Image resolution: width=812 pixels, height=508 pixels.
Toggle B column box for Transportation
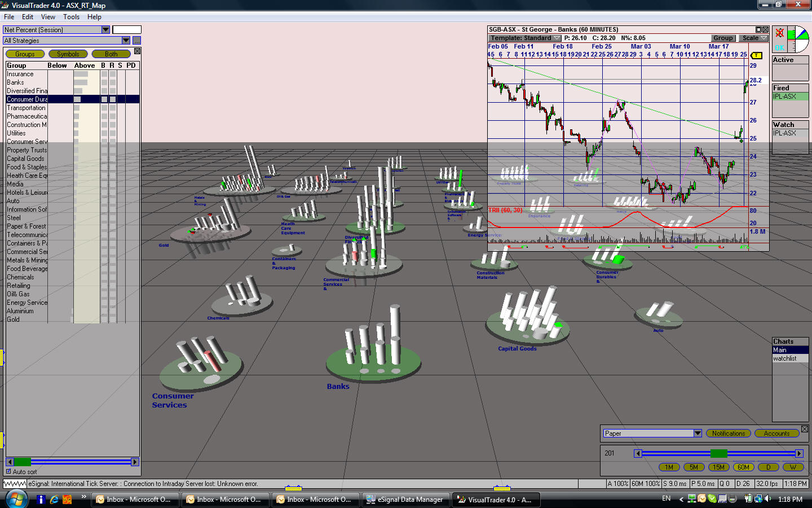coord(104,108)
